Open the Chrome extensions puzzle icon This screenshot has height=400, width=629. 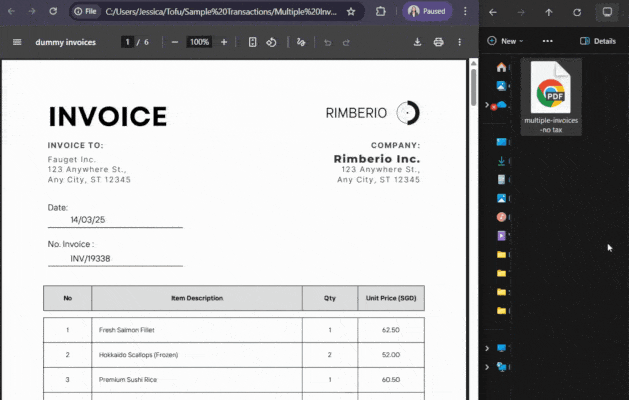(380, 12)
